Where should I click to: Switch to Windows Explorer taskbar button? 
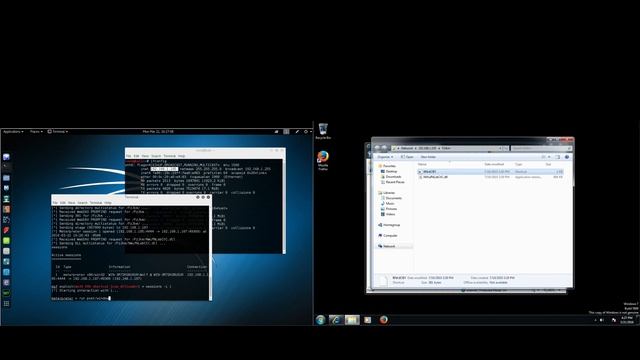pos(352,320)
